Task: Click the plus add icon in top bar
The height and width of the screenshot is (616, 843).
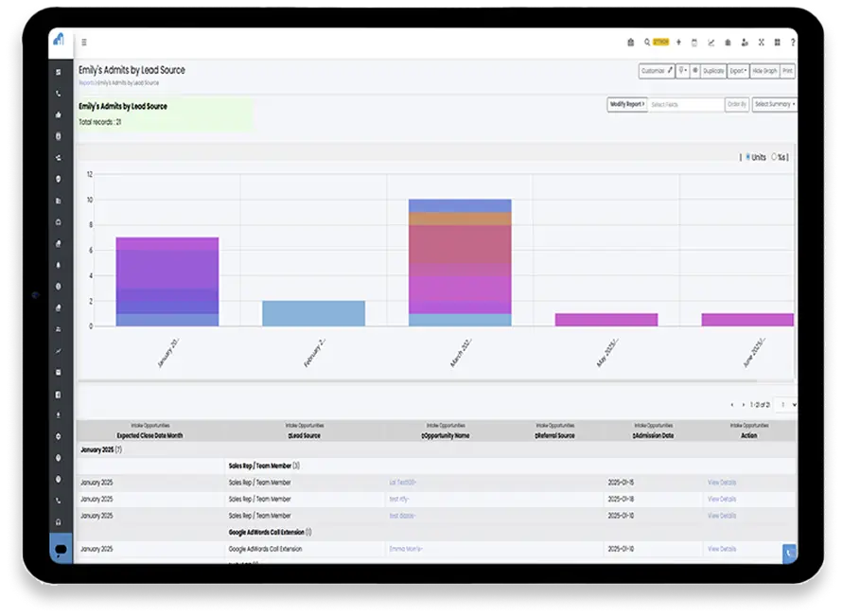Action: [678, 42]
